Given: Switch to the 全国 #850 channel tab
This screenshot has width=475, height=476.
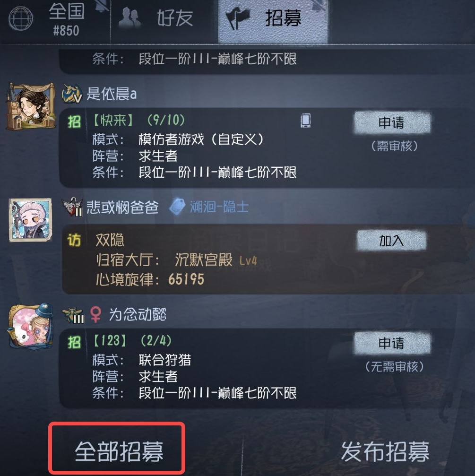Looking at the screenshot, I should [x=55, y=20].
